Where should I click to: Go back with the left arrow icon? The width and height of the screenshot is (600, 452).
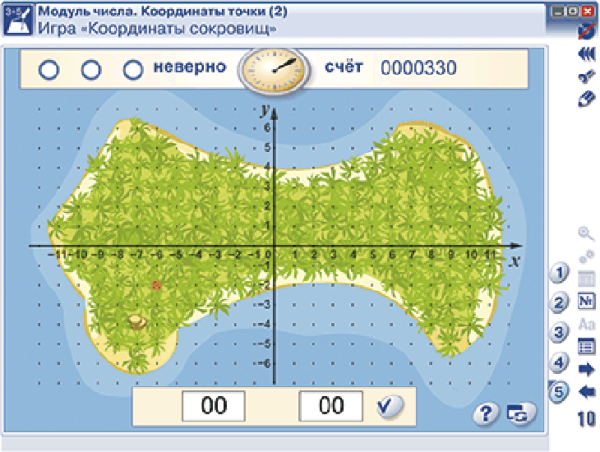click(x=587, y=391)
